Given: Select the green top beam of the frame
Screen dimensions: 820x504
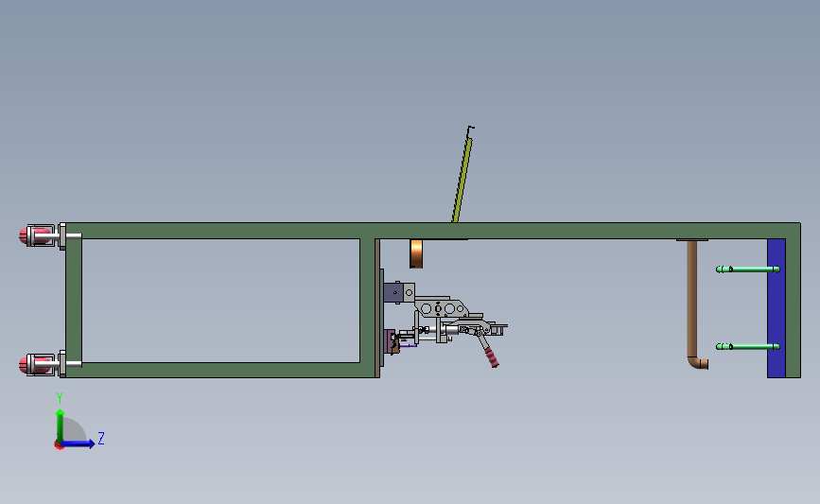Looking at the screenshot, I should 433,231.
